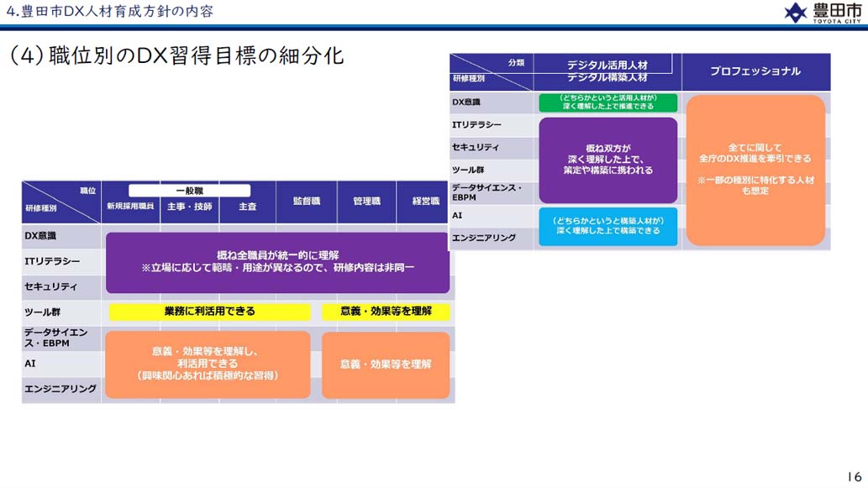868x488 pixels.
Task: Select the 経営職 column header
Action: pos(425,202)
